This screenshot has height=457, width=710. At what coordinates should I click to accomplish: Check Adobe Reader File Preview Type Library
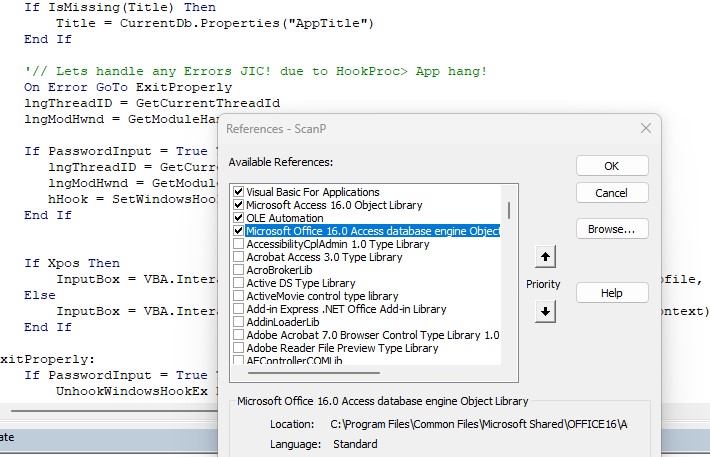[x=239, y=348]
